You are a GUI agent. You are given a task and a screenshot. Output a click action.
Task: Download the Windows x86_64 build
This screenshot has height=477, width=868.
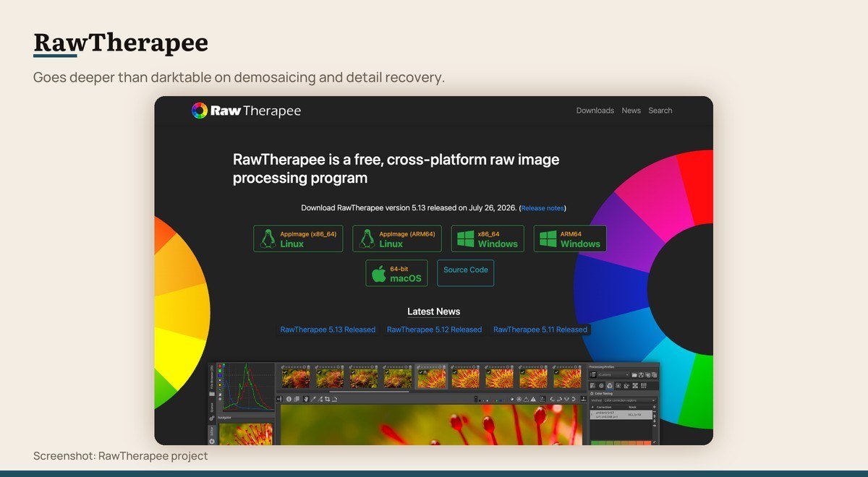[x=488, y=239]
